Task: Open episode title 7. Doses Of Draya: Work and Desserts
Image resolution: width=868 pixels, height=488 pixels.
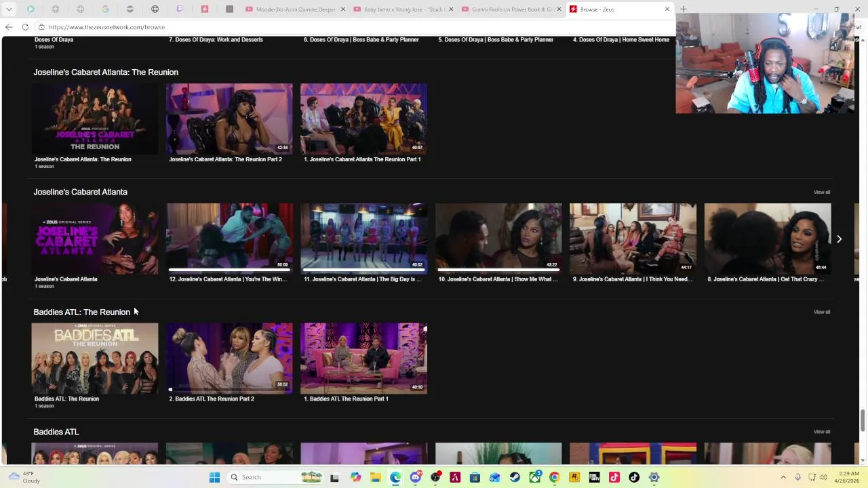Action: click(x=216, y=40)
